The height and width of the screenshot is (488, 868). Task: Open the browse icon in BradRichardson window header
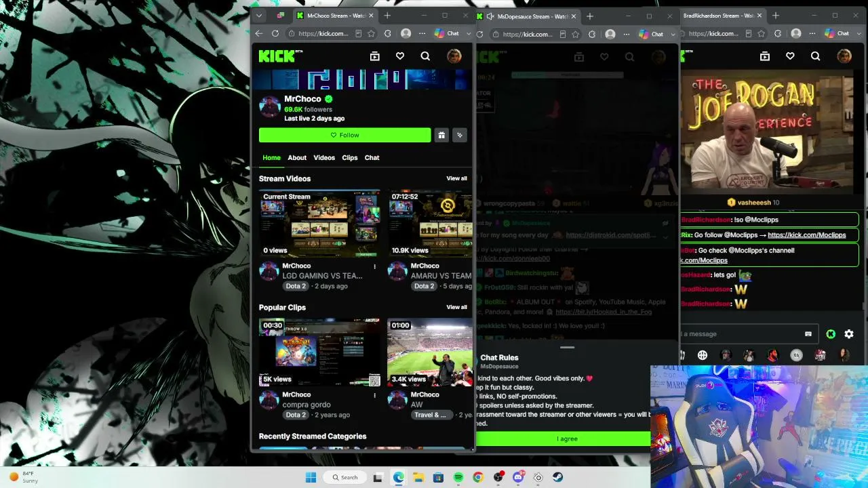coord(765,56)
